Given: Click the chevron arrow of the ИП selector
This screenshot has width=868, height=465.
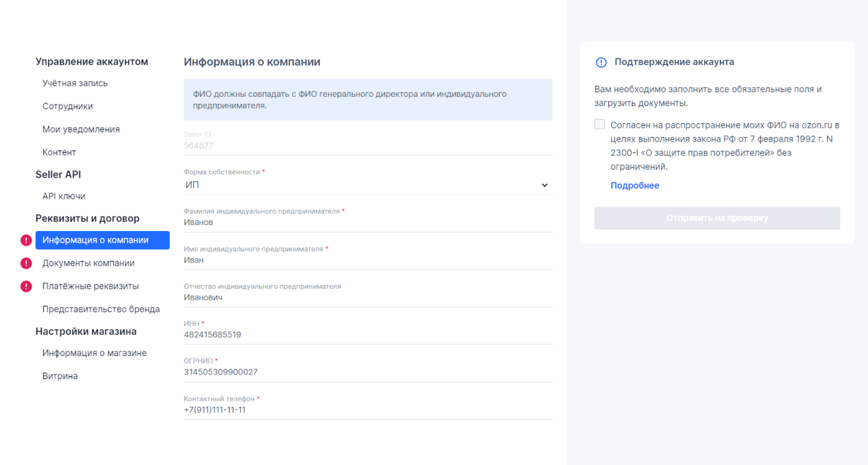Looking at the screenshot, I should [x=544, y=185].
